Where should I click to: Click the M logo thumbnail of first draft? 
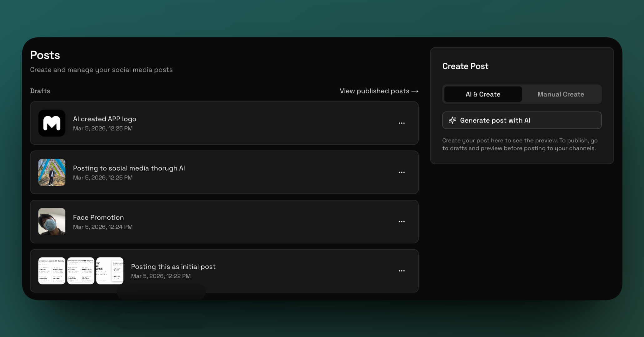(52, 123)
